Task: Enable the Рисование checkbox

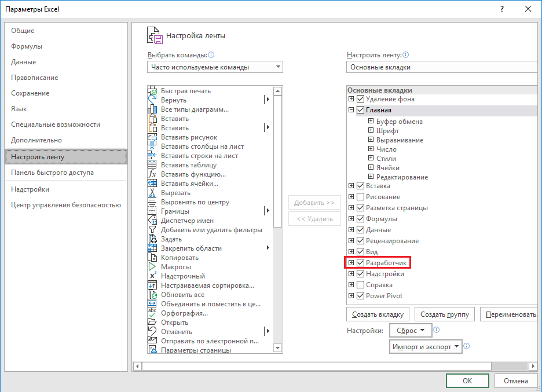Action: click(x=360, y=197)
